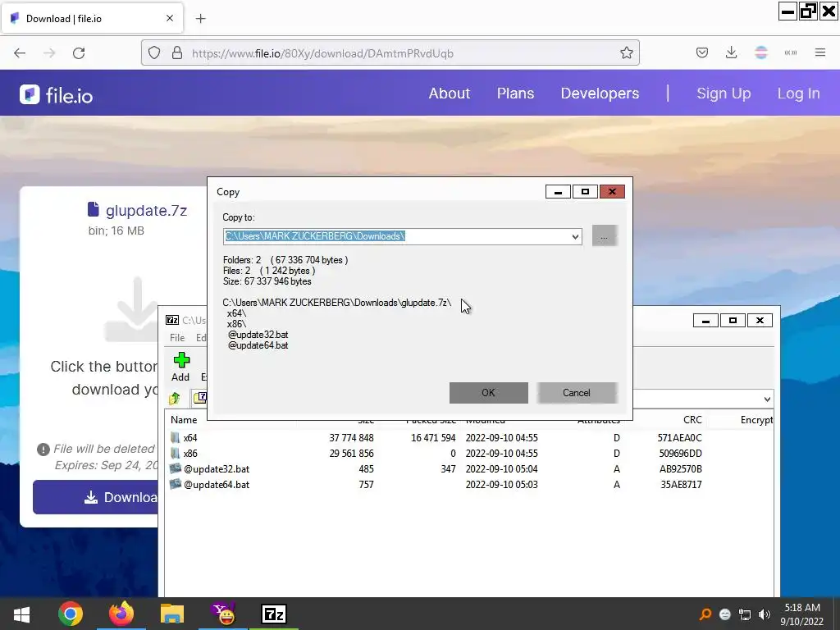Click the packed size 16 471 594
This screenshot has height=630, width=840.
(433, 438)
